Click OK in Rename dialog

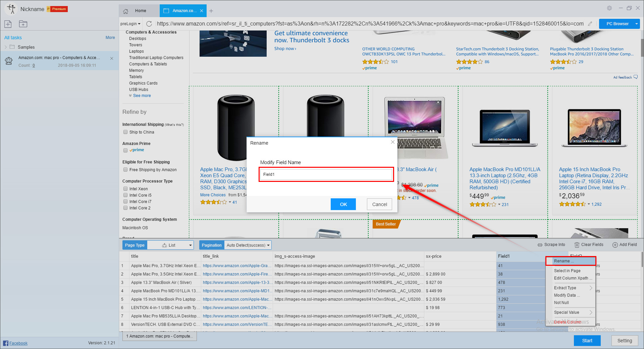click(343, 204)
